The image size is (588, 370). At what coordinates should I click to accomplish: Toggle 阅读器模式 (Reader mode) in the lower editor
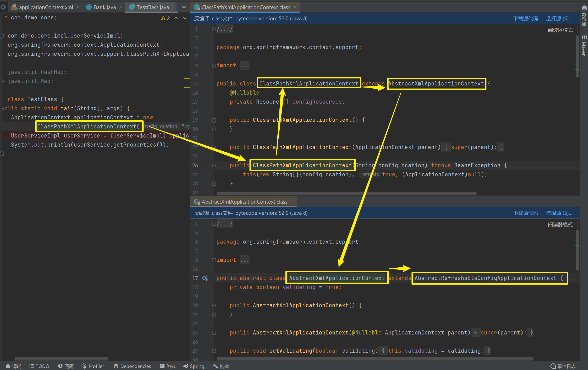pos(560,224)
